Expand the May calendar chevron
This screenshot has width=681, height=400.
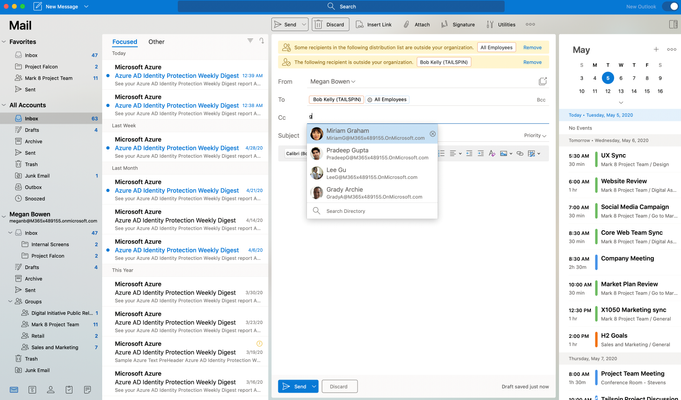[x=621, y=102]
